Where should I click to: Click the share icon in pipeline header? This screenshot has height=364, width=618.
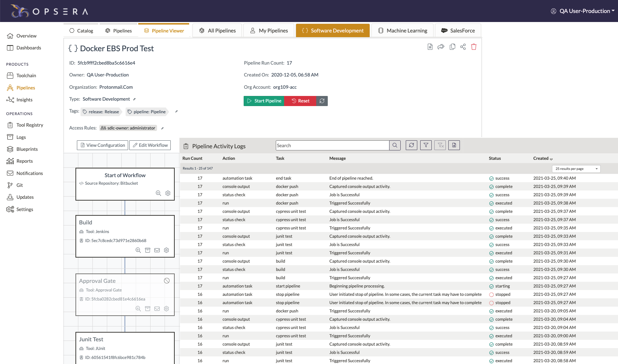coord(463,47)
